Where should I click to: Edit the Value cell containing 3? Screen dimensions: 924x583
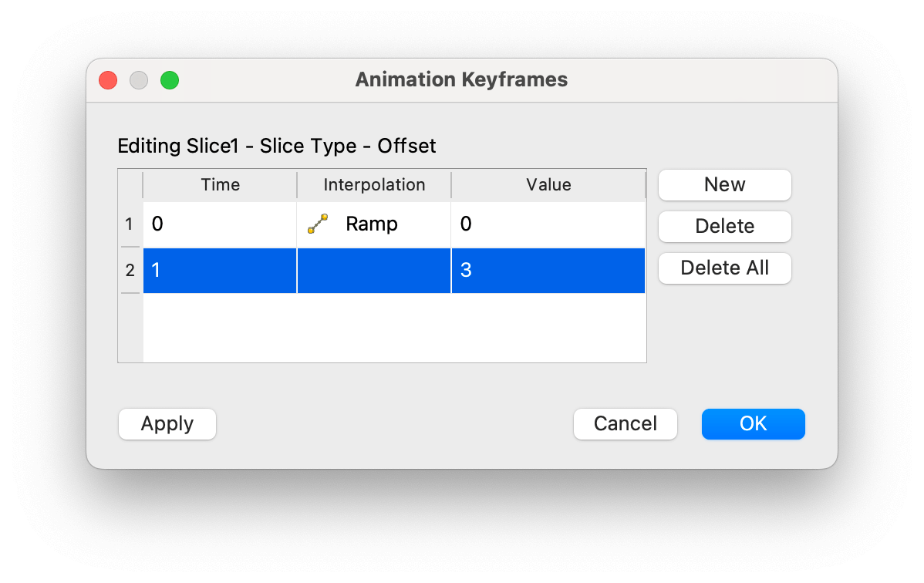548,271
